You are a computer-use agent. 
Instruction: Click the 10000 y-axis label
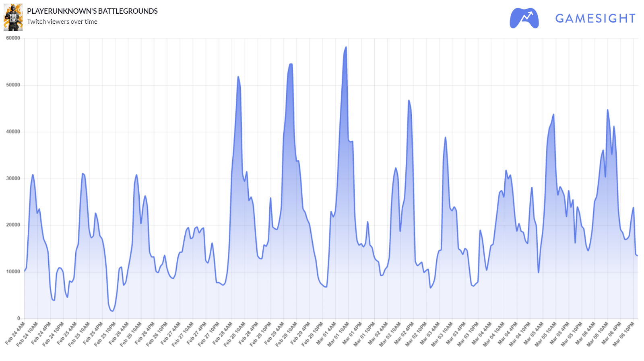pos(13,271)
